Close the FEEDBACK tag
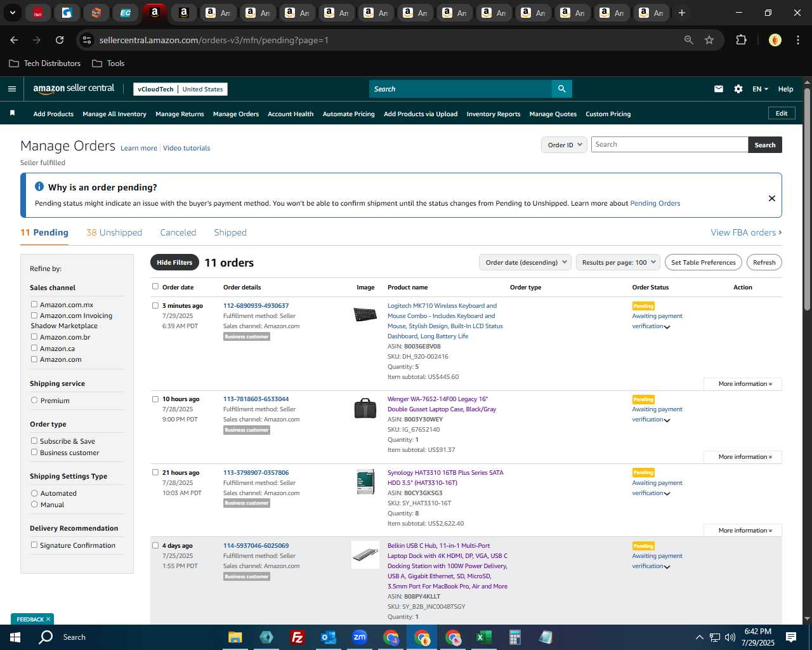 (x=48, y=619)
